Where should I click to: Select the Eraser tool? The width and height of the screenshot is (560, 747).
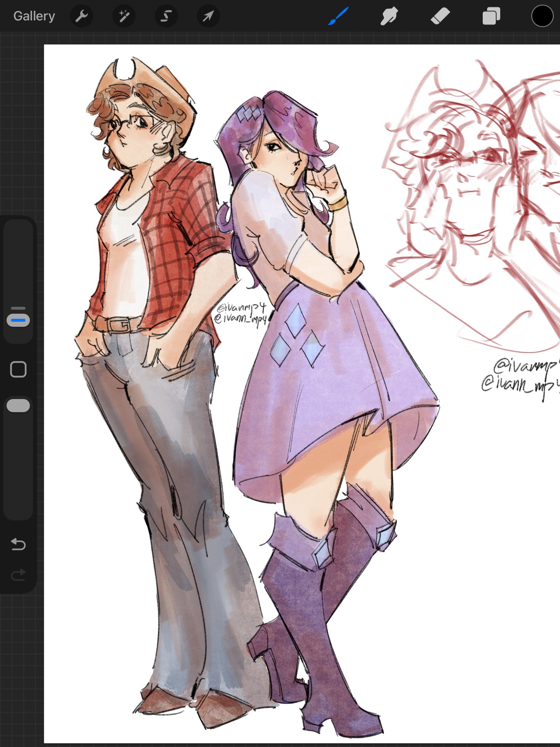point(440,16)
